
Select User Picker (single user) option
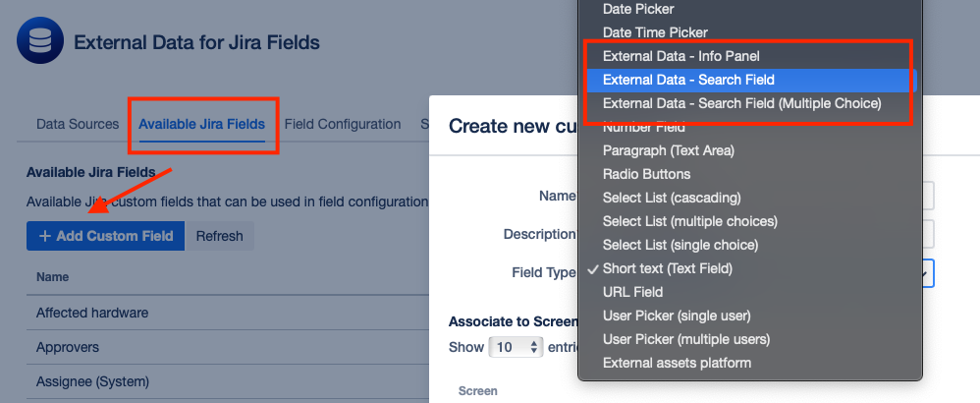point(677,316)
